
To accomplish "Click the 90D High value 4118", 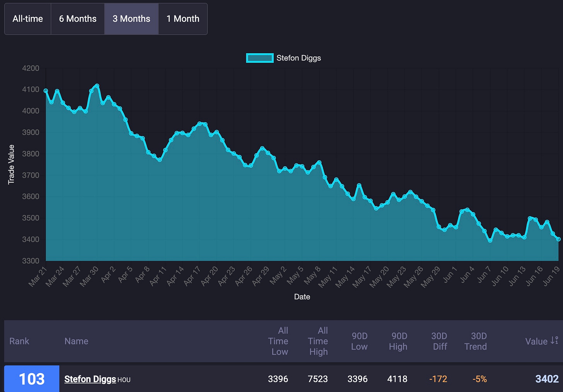I will (x=397, y=379).
